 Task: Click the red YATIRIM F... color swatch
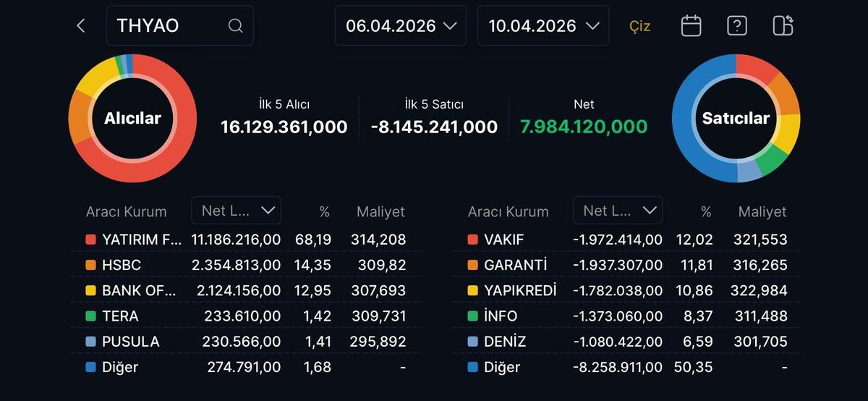pyautogui.click(x=90, y=240)
